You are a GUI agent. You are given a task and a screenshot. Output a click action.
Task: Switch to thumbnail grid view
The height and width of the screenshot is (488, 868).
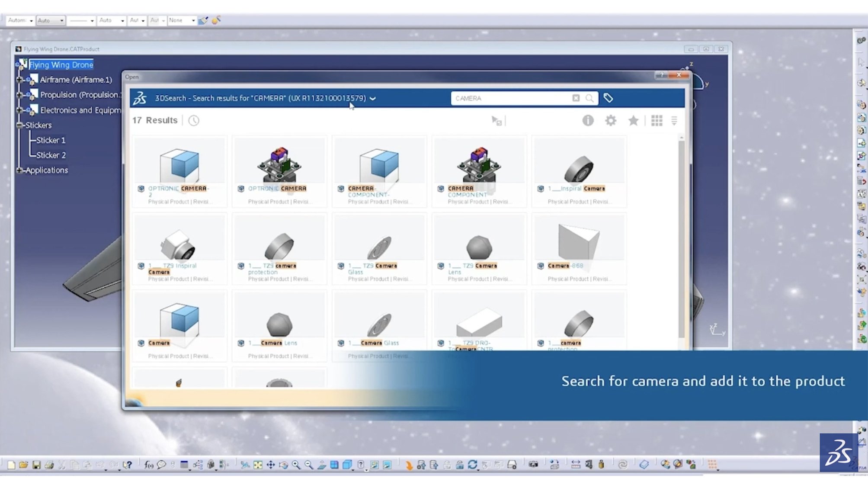pos(657,121)
